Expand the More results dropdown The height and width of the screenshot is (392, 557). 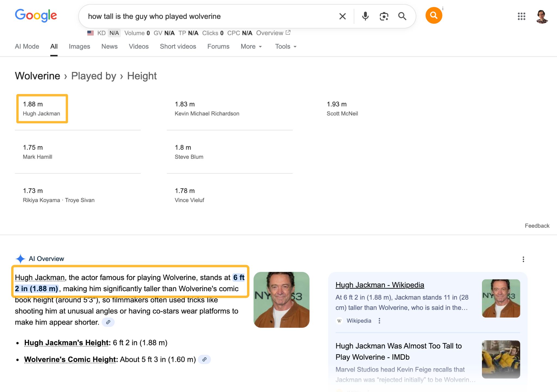pos(251,46)
